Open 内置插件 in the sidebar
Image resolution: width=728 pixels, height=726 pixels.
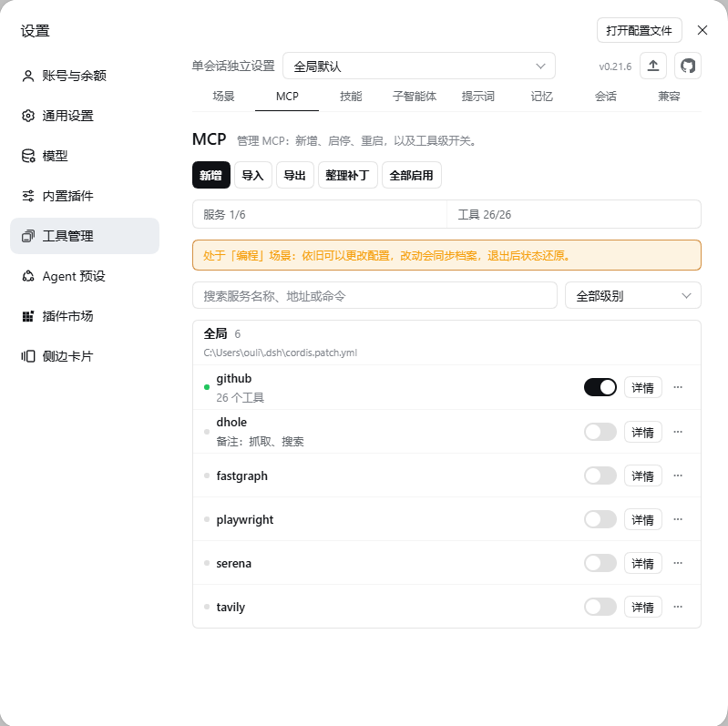click(x=85, y=196)
